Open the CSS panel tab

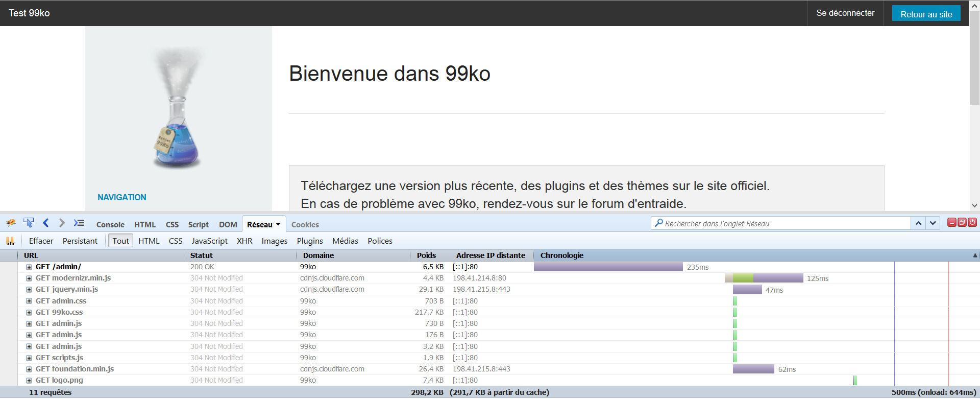pyautogui.click(x=172, y=224)
